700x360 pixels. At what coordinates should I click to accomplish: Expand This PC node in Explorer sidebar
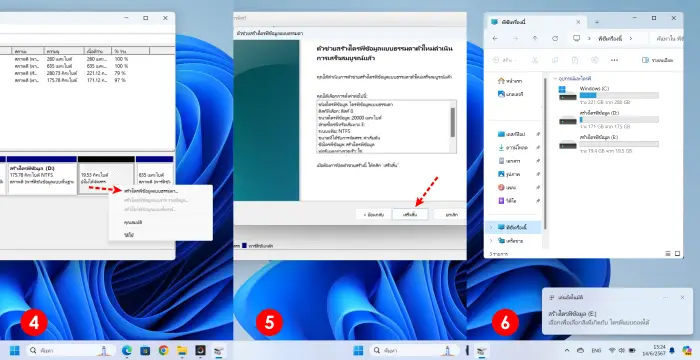491,227
